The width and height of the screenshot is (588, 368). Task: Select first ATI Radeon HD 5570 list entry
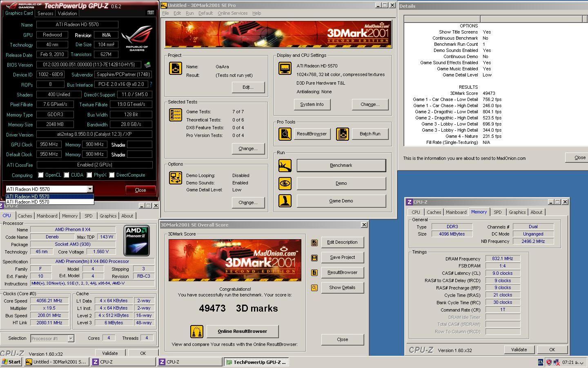(50, 196)
